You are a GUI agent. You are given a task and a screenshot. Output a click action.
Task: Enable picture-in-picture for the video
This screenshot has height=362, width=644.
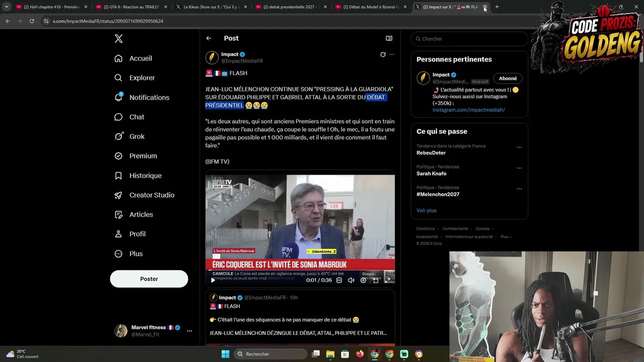click(x=375, y=280)
